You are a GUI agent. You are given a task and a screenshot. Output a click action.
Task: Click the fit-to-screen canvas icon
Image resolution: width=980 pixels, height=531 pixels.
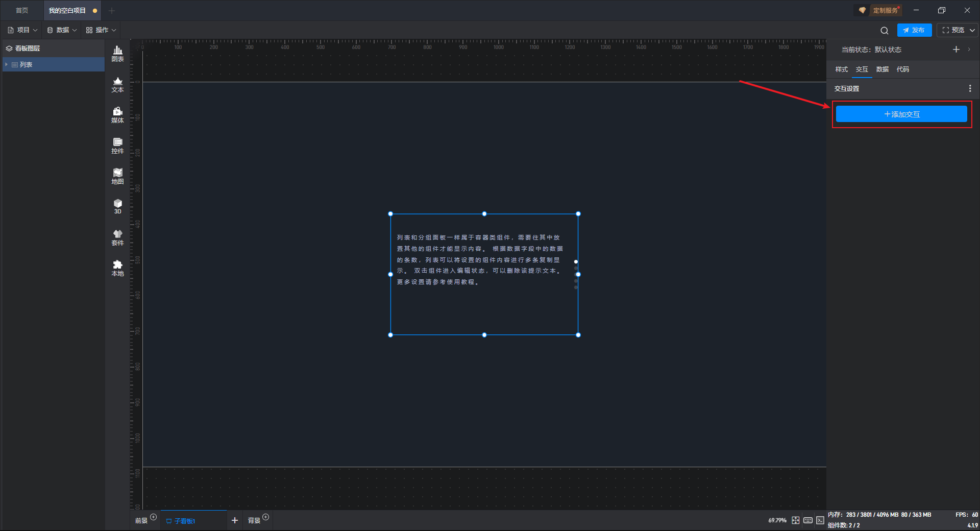click(796, 520)
